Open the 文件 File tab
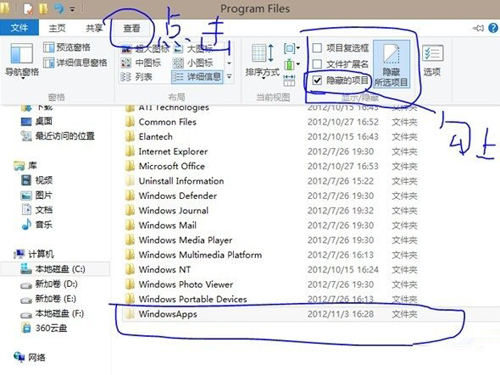Viewport: 500px width, 375px height. (19, 28)
